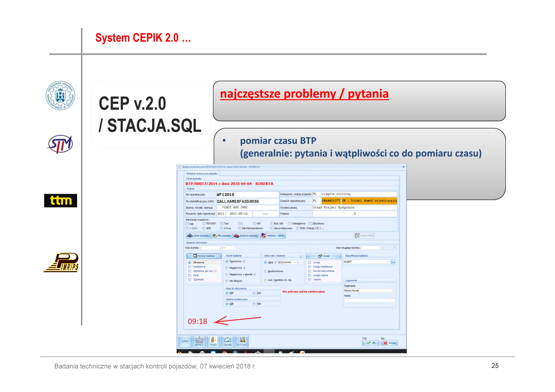Select NIE under Wpis do dokumentu
This screenshot has width=555, height=392.
pyautogui.click(x=227, y=293)
